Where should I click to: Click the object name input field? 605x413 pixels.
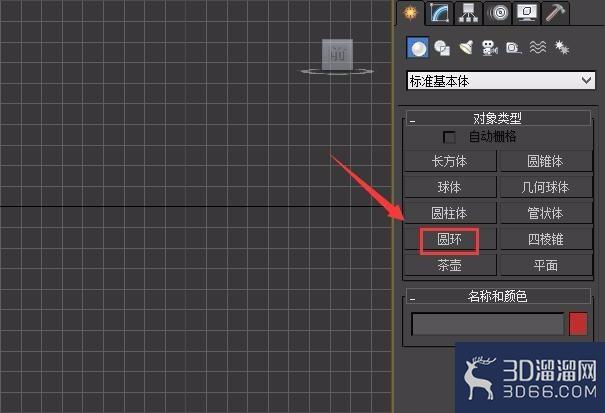pos(488,324)
